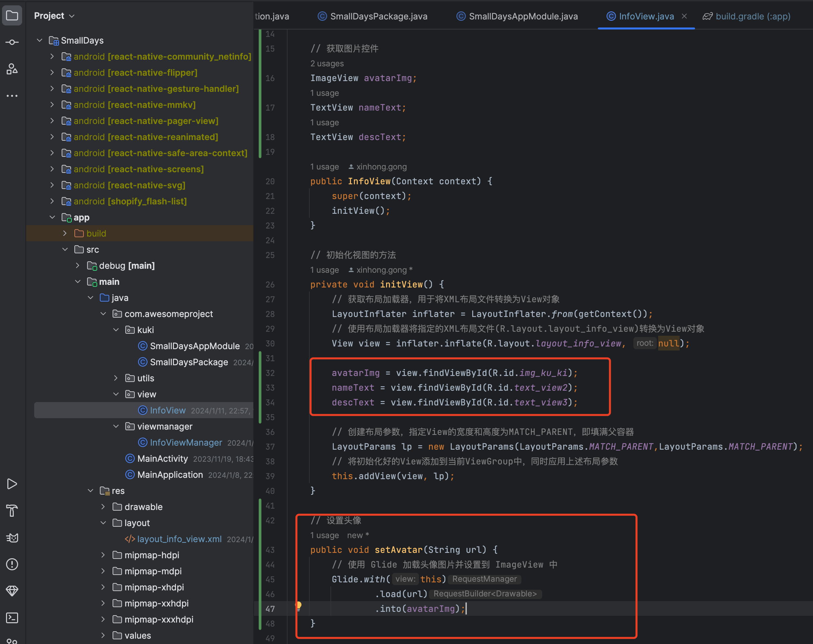Image resolution: width=813 pixels, height=644 pixels.
Task: Select the partially visible tion.java tab
Action: [272, 16]
